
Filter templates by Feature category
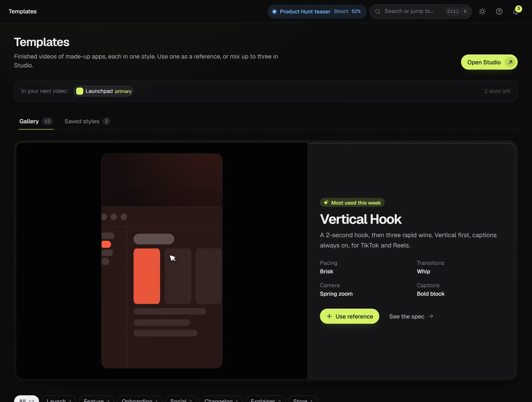click(x=96, y=399)
